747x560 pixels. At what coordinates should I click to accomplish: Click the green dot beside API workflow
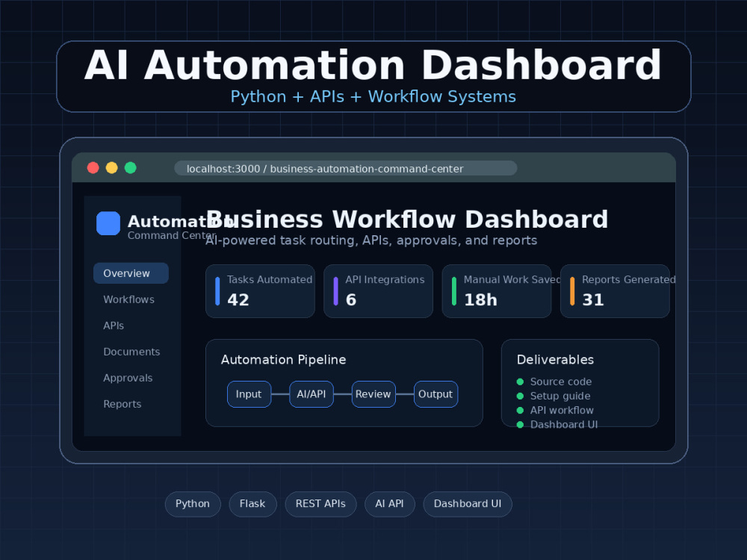coord(520,410)
